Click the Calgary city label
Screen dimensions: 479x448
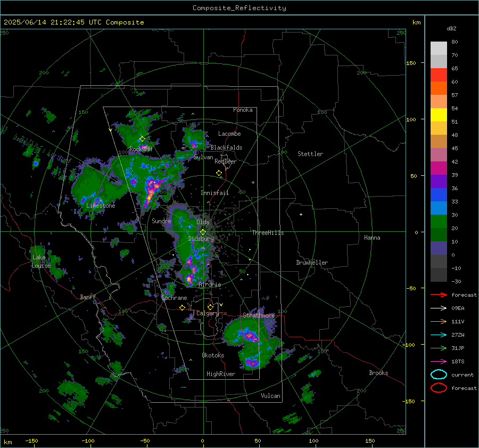click(208, 313)
